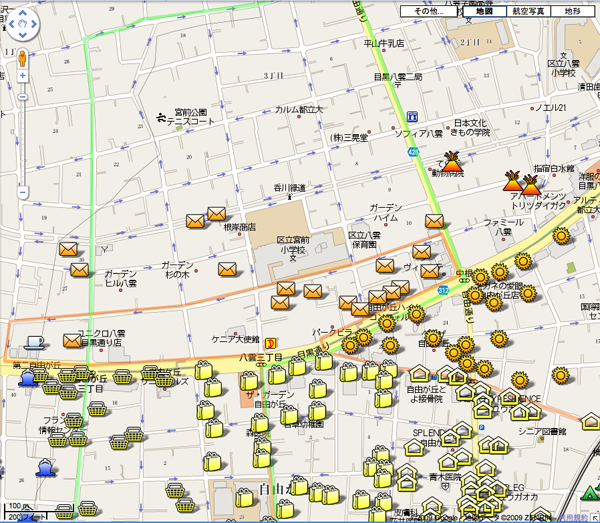
Task: Switch to 地図 map view
Action: pyautogui.click(x=484, y=11)
